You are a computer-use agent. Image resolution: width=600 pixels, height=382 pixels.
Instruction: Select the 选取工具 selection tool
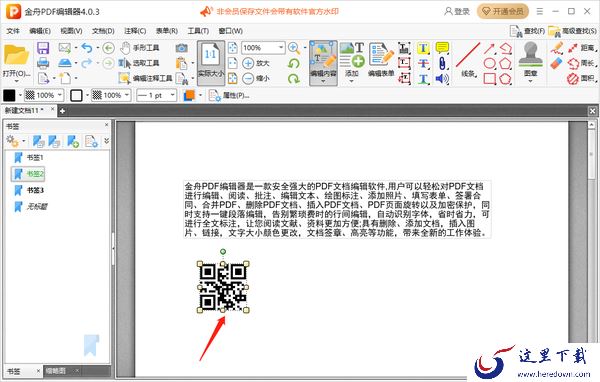[139, 63]
